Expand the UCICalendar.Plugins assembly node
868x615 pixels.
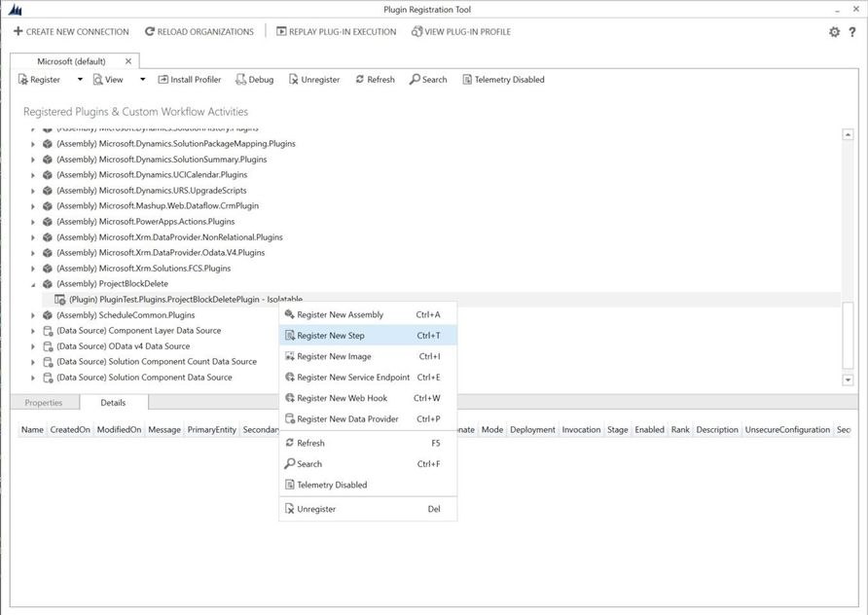tap(33, 175)
